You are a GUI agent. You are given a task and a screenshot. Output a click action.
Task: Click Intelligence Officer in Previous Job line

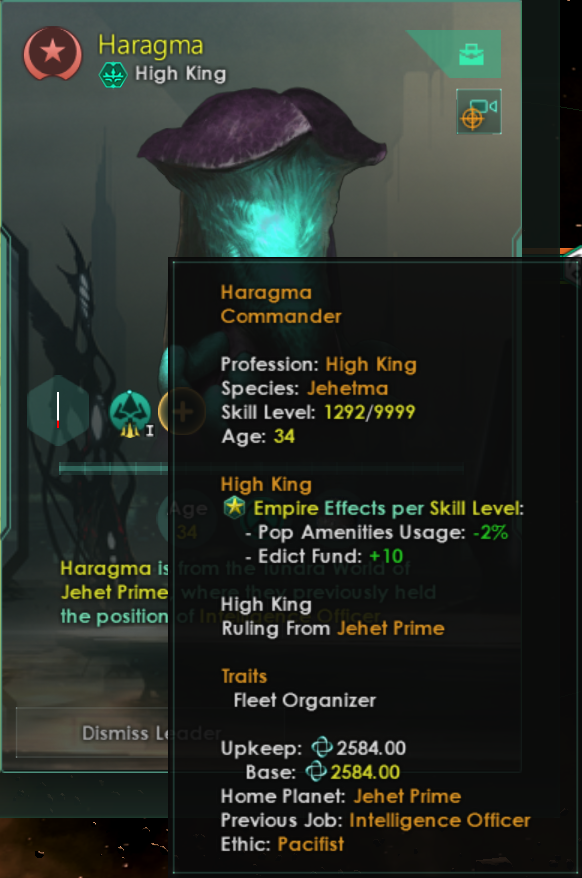[x=440, y=820]
